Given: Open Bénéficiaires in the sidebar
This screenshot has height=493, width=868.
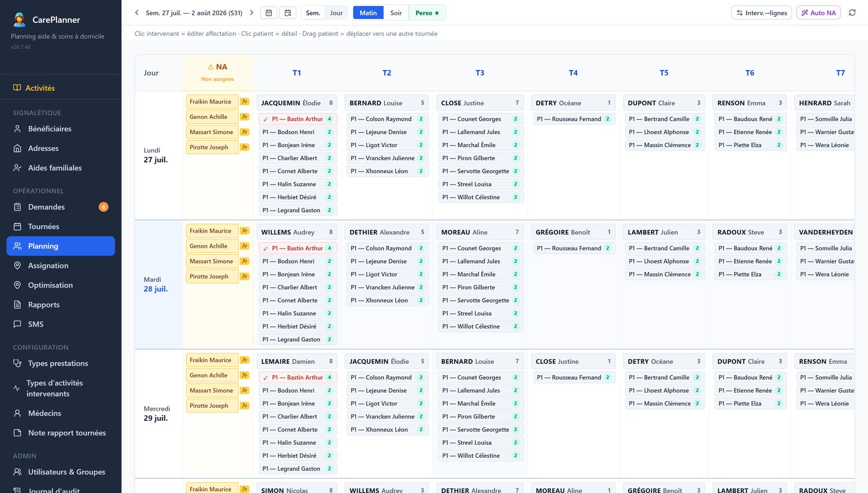Looking at the screenshot, I should [61, 129].
